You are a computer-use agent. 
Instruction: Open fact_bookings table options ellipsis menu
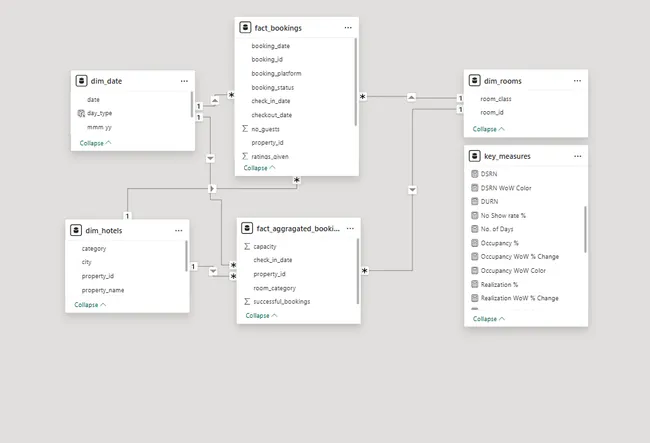(x=348, y=28)
